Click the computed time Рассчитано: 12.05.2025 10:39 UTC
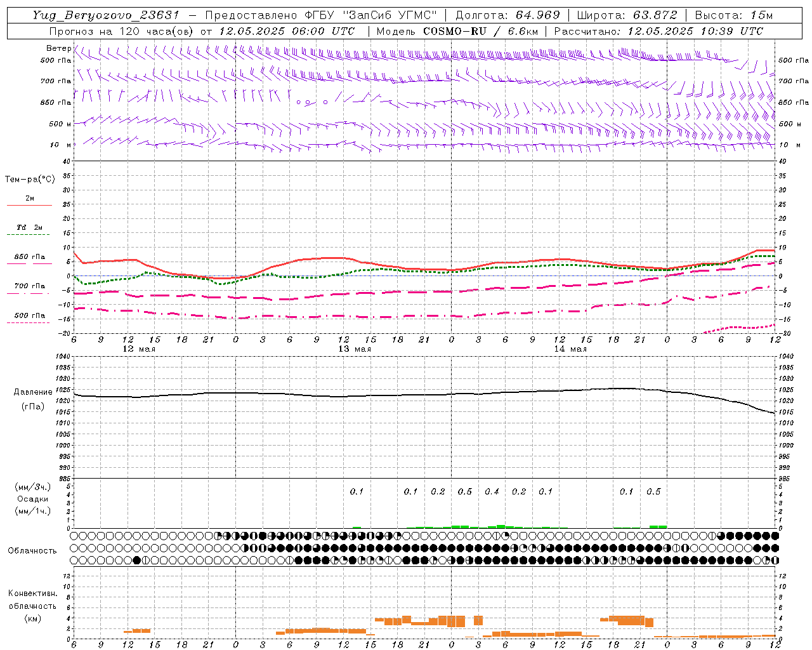 point(658,31)
